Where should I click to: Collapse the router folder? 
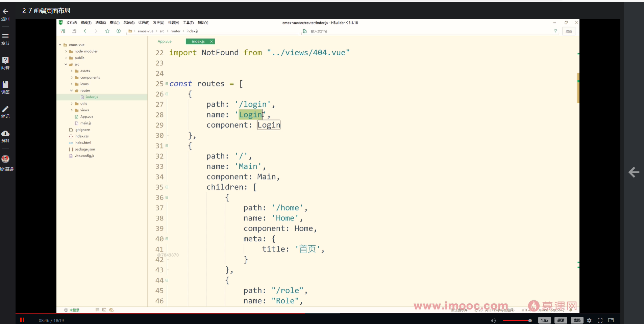pyautogui.click(x=72, y=90)
